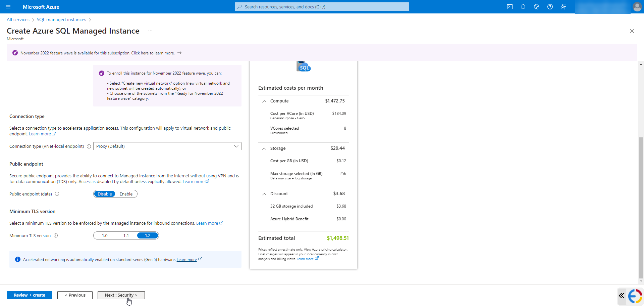Collapse the Compute cost section
644x306 pixels.
click(x=264, y=101)
